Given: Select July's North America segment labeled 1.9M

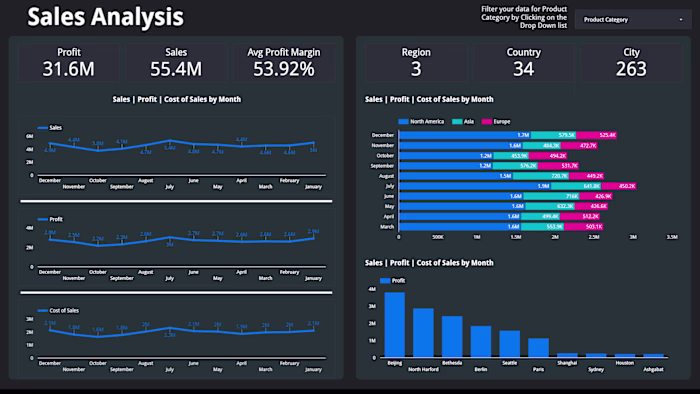Looking at the screenshot, I should 475,186.
